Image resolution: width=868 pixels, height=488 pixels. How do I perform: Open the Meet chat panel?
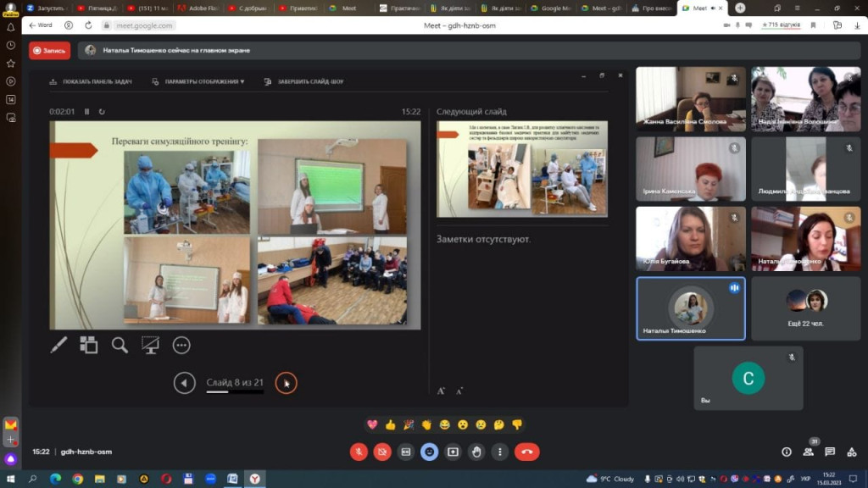pyautogui.click(x=830, y=452)
